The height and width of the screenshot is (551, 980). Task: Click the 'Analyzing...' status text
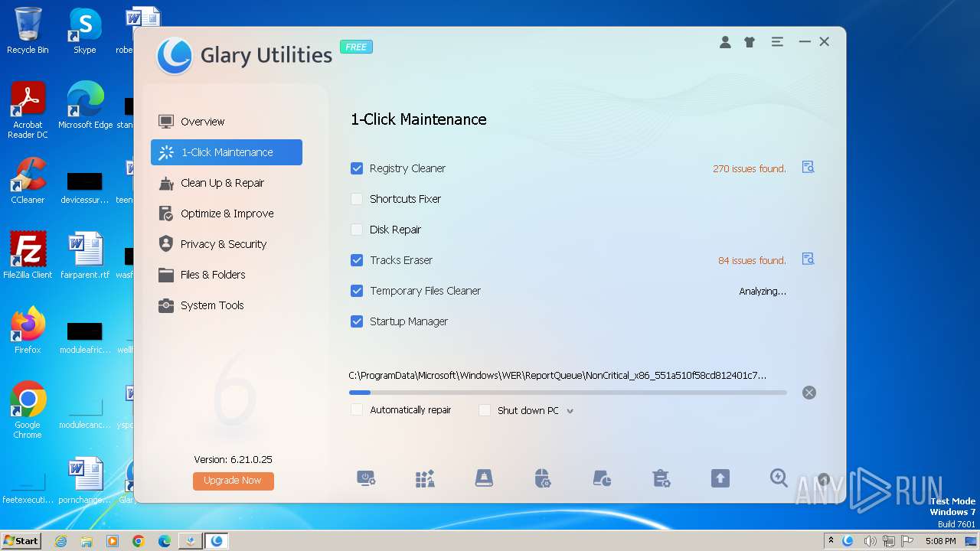click(763, 291)
